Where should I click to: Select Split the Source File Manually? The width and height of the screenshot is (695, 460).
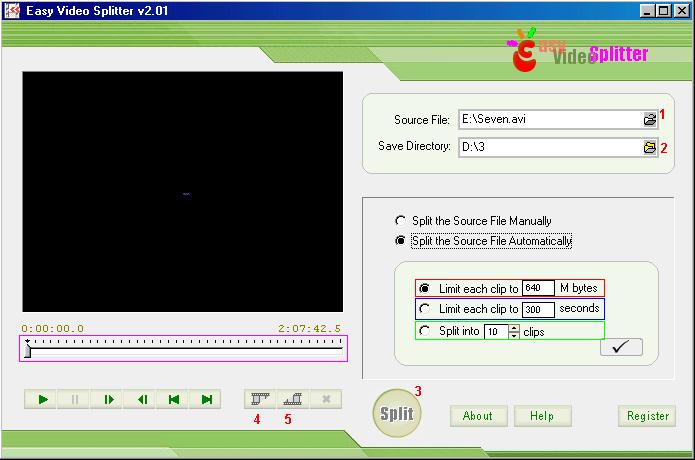[401, 221]
